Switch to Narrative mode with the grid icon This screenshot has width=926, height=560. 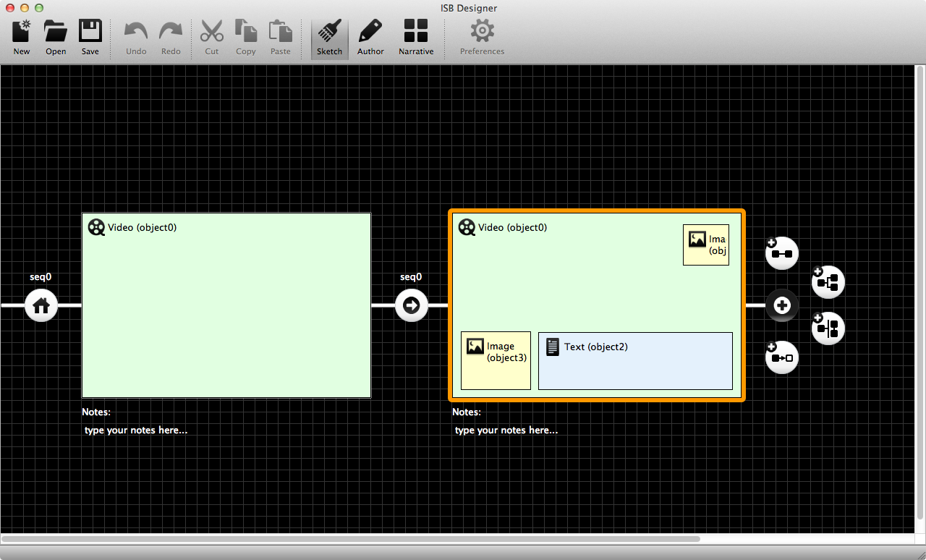tap(416, 31)
